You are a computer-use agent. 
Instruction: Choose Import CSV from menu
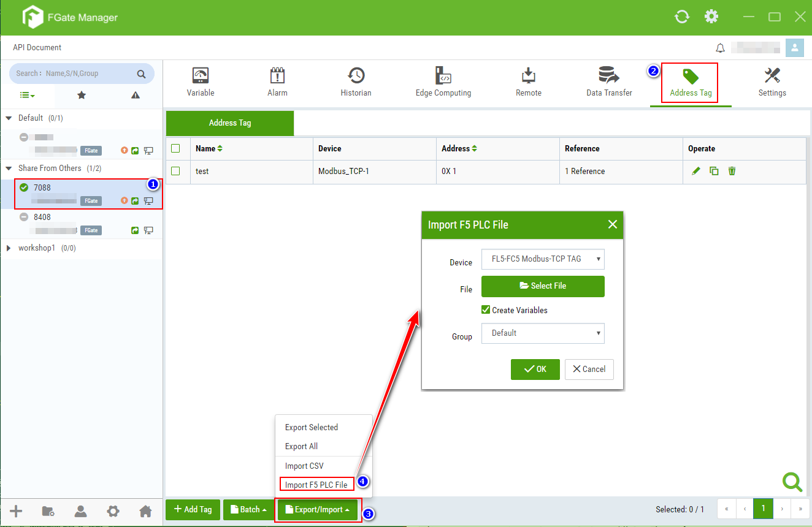304,466
